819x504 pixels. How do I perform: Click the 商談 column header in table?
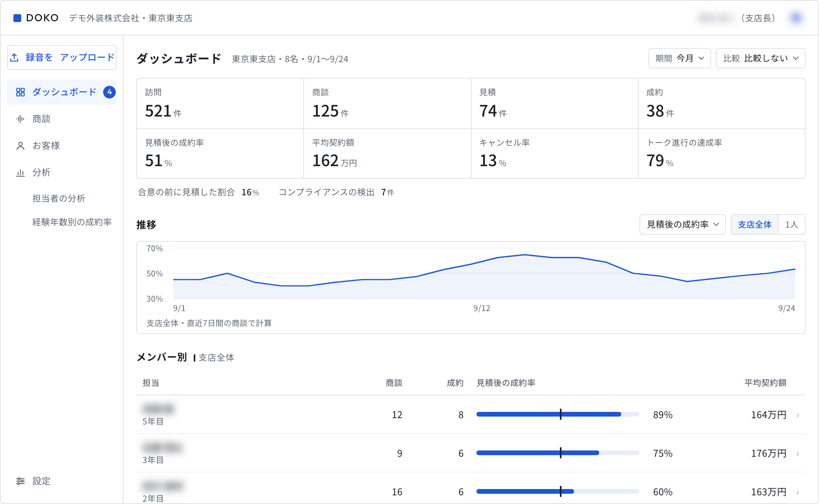click(394, 383)
